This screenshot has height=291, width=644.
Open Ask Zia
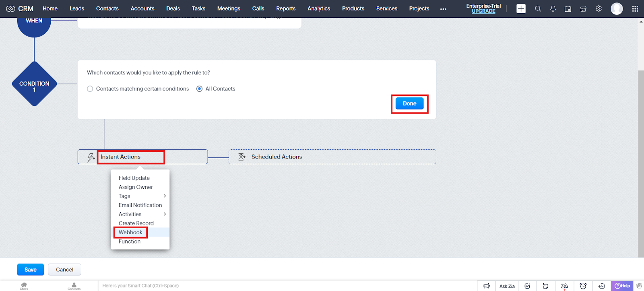(507, 286)
